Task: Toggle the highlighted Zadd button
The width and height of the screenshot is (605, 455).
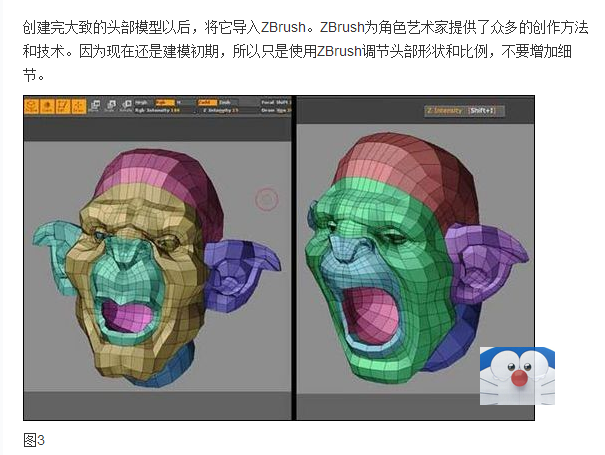Action: [207, 103]
